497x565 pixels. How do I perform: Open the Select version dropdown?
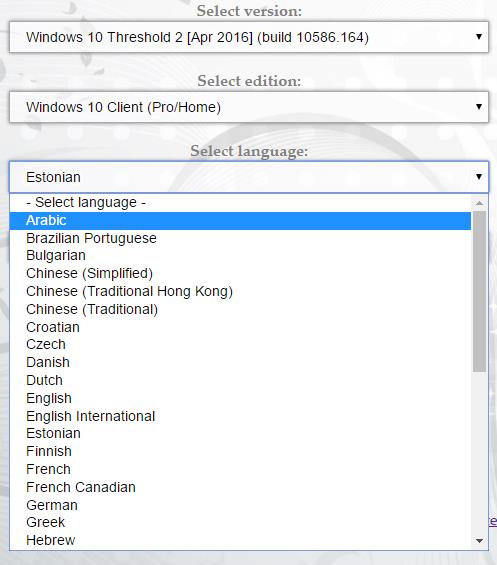(249, 37)
